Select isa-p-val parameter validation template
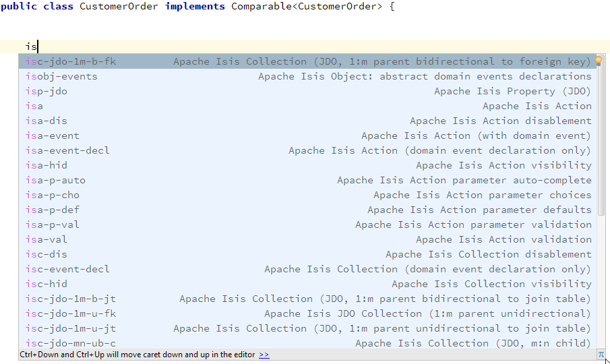The image size is (610, 364). click(x=53, y=224)
